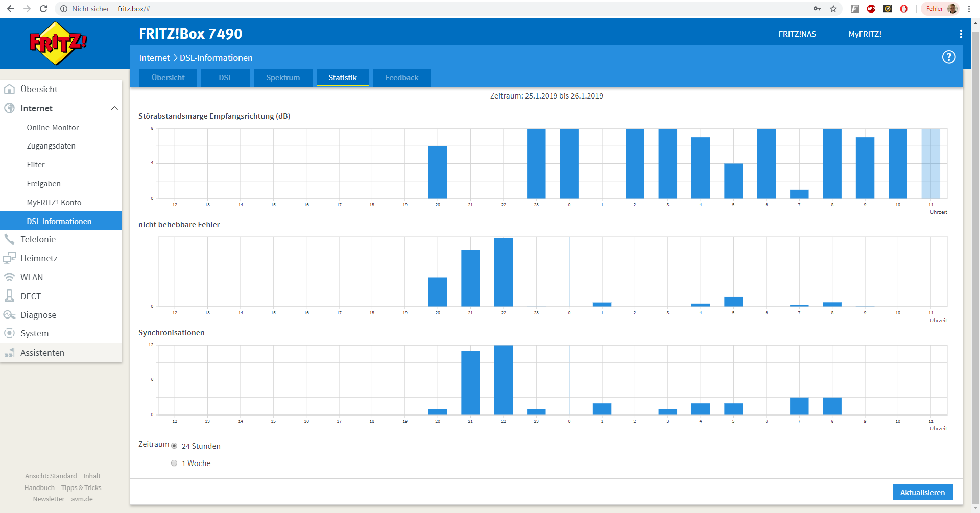Switch to the Übersicht tab
The height and width of the screenshot is (513, 980).
[168, 78]
